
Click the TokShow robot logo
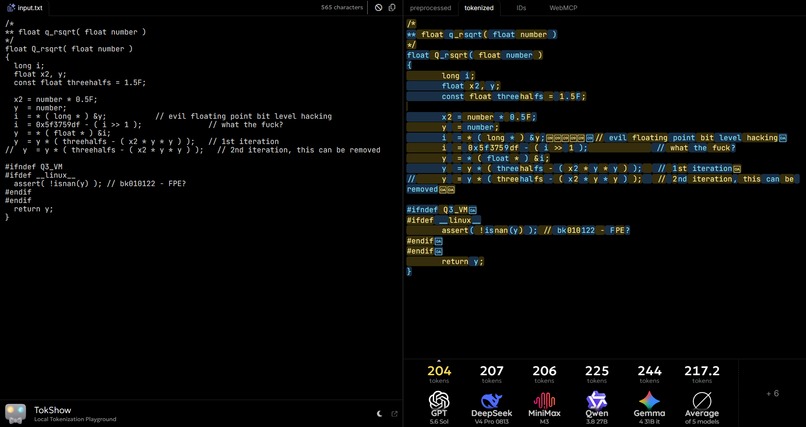(x=15, y=414)
